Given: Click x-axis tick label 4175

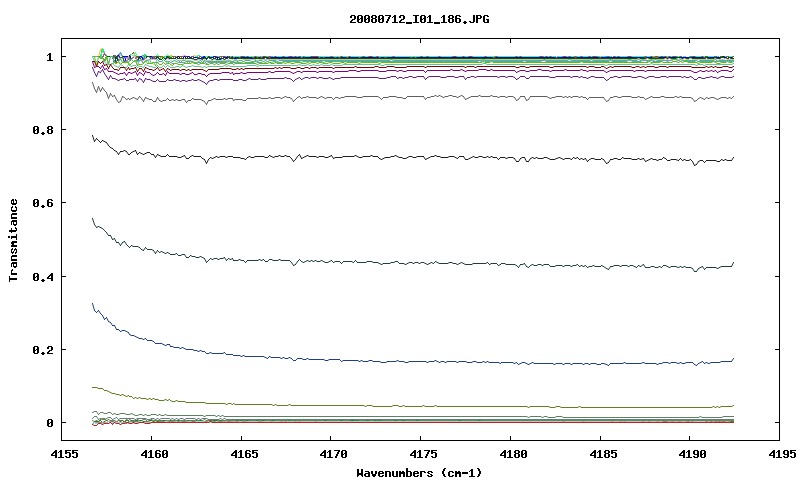Looking at the screenshot, I should coord(423,454).
